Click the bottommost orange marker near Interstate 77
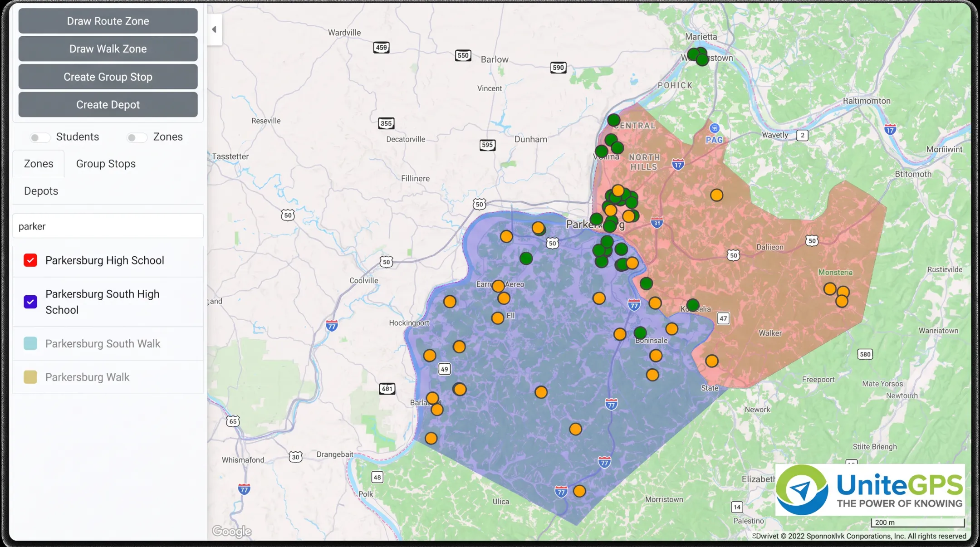Screen dimensions: 980x547 click(x=579, y=491)
